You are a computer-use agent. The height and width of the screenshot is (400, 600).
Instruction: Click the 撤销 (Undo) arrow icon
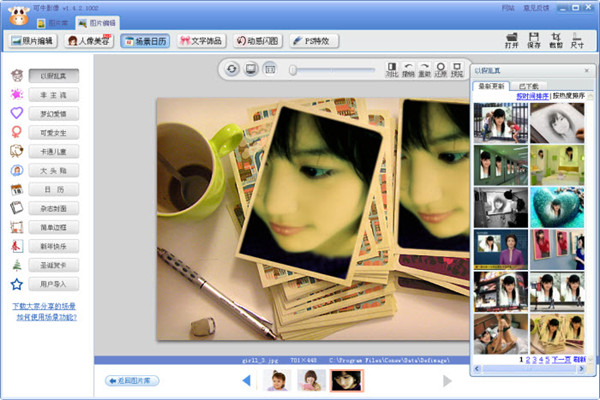pos(409,69)
